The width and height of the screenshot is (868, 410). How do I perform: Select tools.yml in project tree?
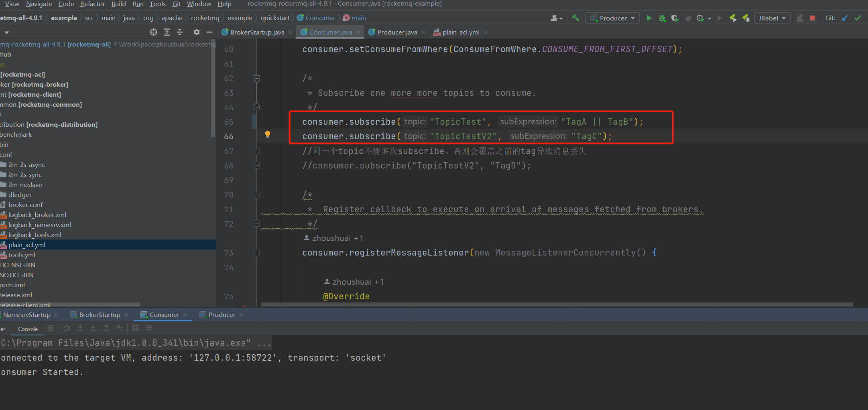(22, 255)
